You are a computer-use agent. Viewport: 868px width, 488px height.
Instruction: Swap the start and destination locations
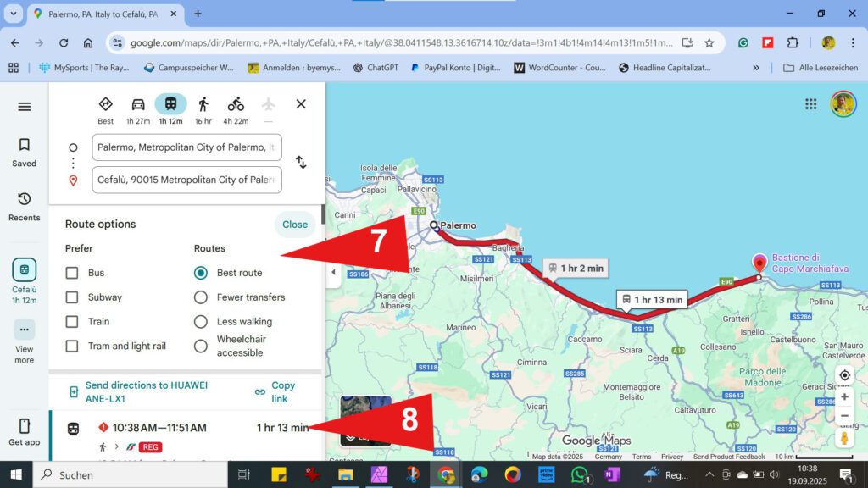(301, 162)
